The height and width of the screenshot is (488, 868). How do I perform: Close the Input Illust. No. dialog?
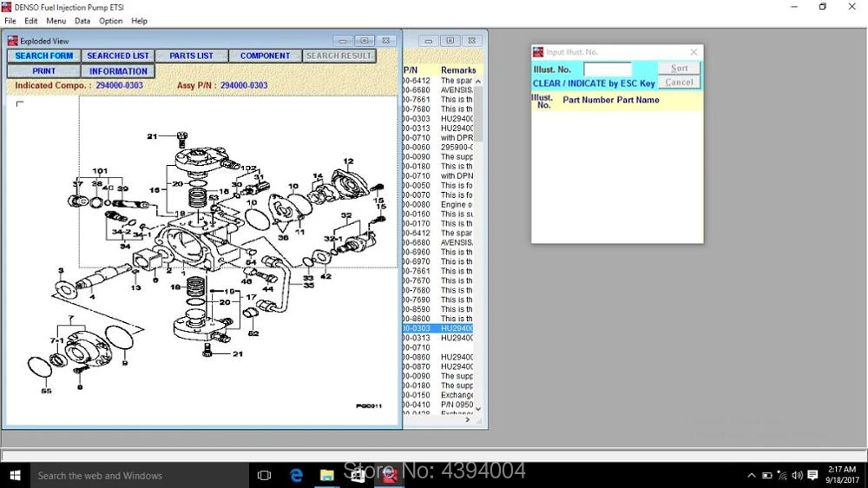694,52
